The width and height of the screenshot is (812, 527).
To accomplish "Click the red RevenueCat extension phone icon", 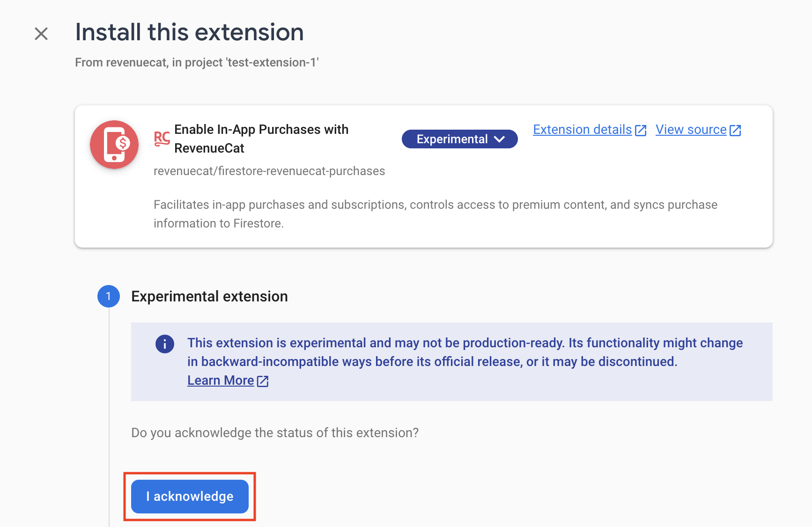I will click(x=114, y=145).
